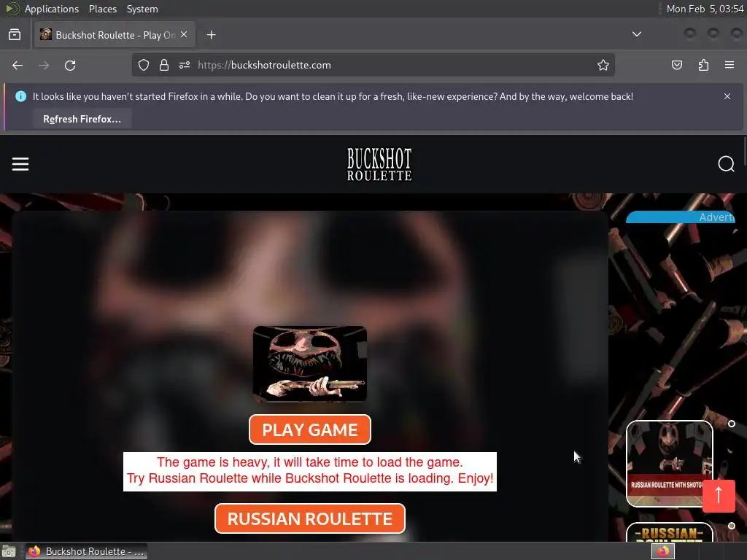Open the extensions puzzle icon
The image size is (747, 560).
pyautogui.click(x=703, y=65)
